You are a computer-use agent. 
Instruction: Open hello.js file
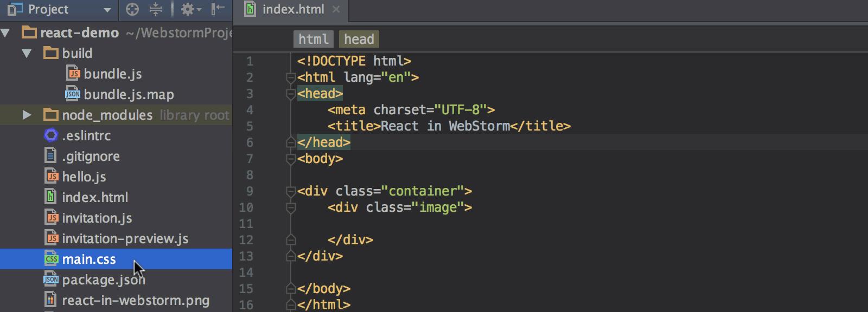(84, 177)
